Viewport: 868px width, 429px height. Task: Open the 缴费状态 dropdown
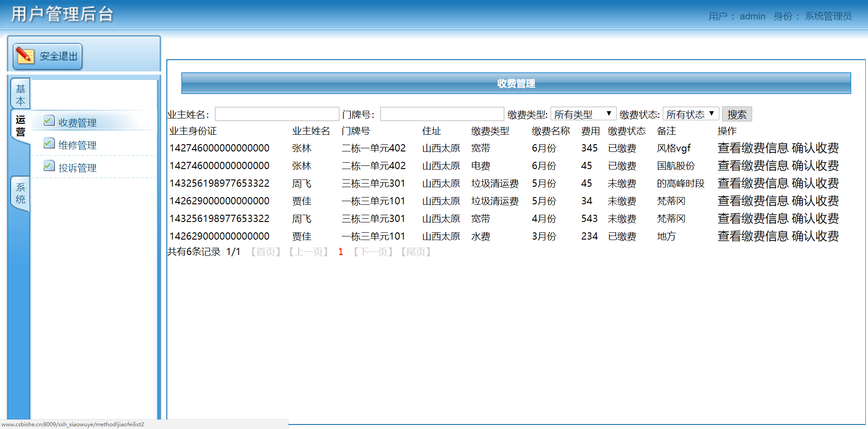pyautogui.click(x=691, y=114)
